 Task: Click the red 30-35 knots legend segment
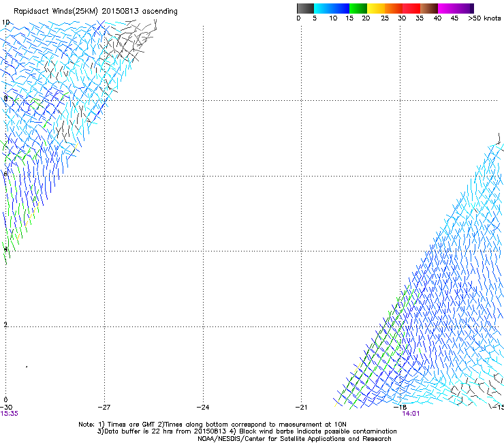click(411, 8)
